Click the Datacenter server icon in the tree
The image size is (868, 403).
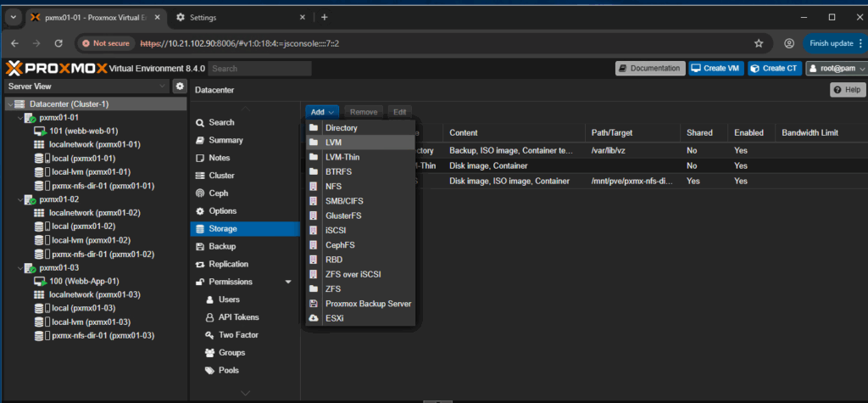coord(20,104)
